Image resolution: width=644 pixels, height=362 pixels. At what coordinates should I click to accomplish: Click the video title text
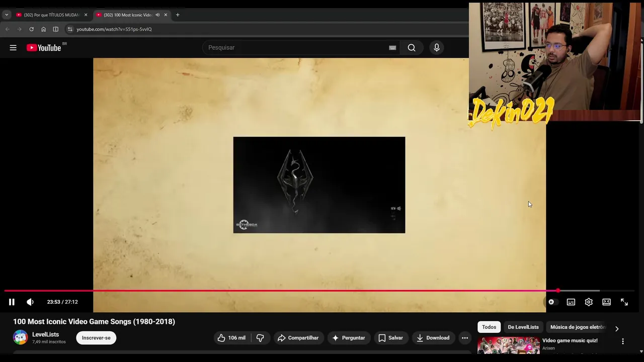(x=94, y=322)
